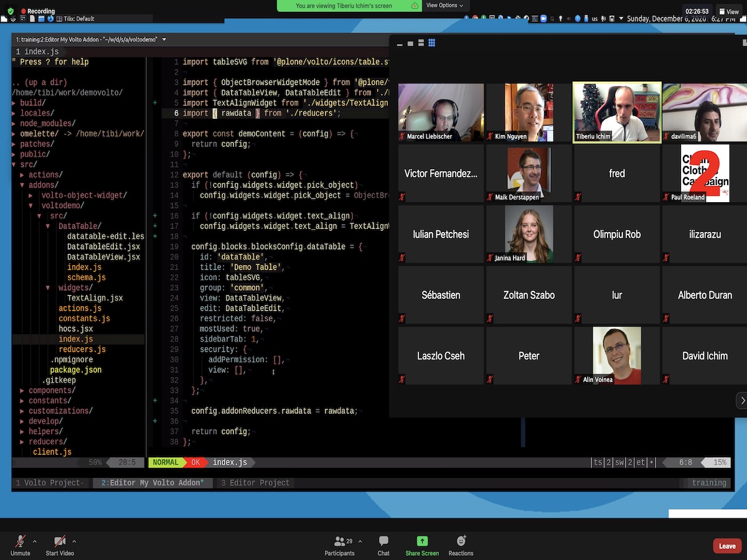Click the muted mic icon on Laszlo Cseh tile
This screenshot has width=747, height=560.
tap(402, 380)
